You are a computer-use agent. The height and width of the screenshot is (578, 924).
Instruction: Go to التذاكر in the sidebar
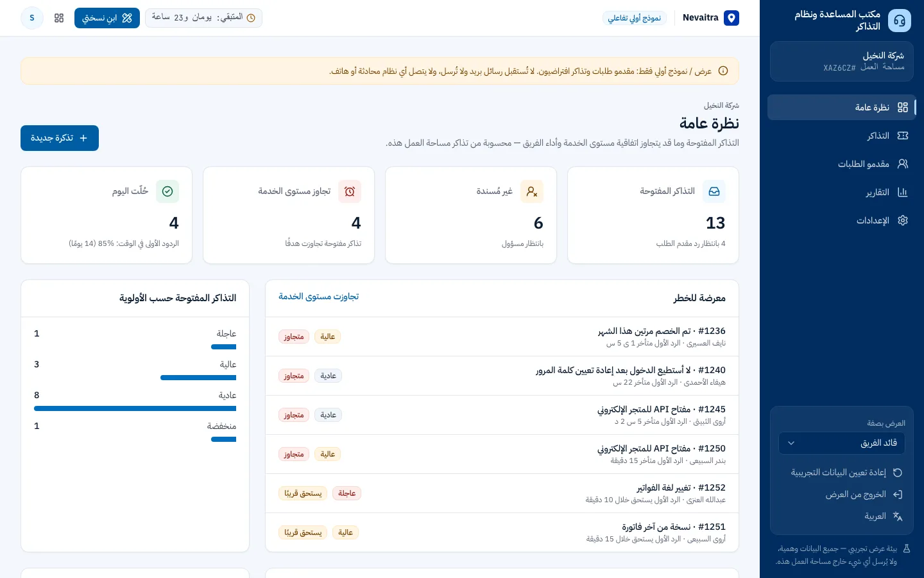[842, 136]
